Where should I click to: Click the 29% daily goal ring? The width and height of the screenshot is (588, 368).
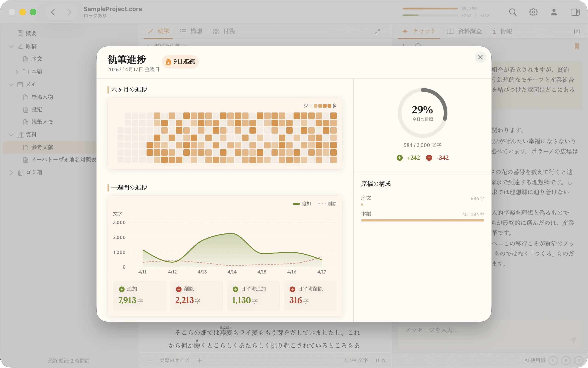(422, 113)
